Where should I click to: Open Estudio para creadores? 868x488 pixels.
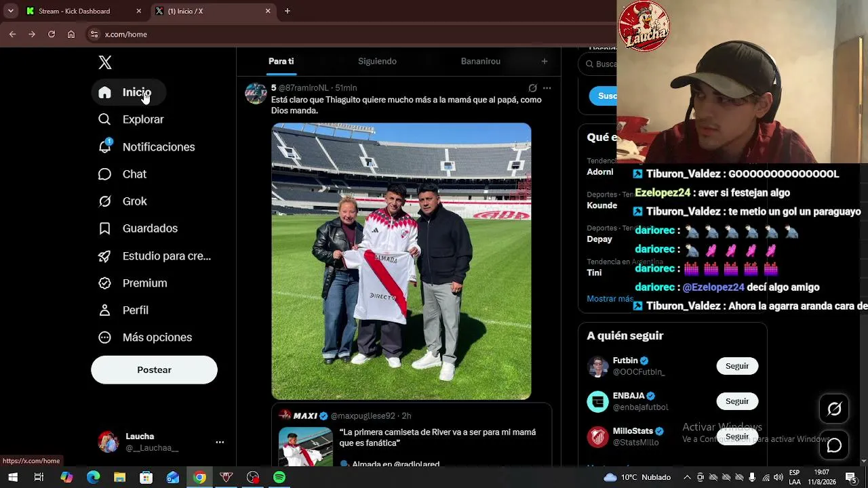click(155, 256)
